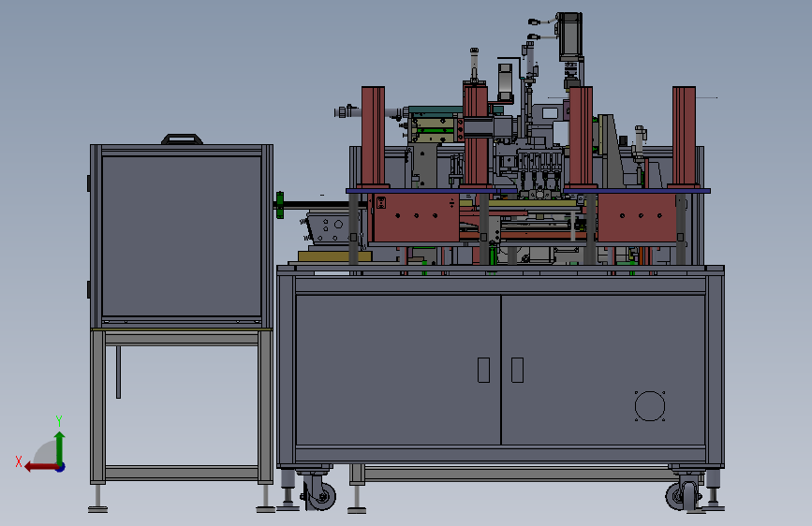The height and width of the screenshot is (526, 812).
Task: Click the red X axis arrow of the triad
Action: pyautogui.click(x=40, y=467)
